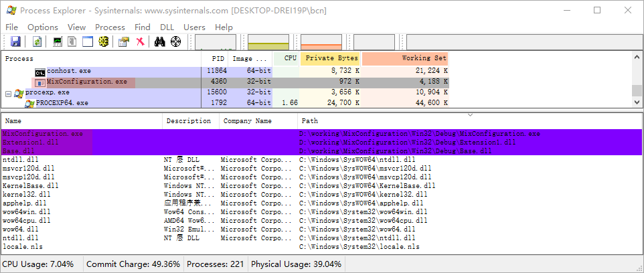The height and width of the screenshot is (273, 644).
Task: Click the Commit Charge status bar entry
Action: (x=133, y=264)
